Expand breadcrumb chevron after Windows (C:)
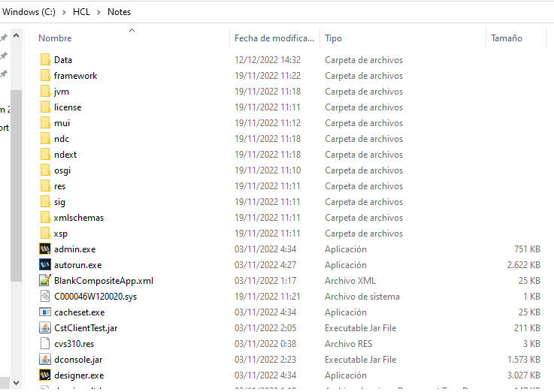The width and height of the screenshot is (554, 392). 64,12
